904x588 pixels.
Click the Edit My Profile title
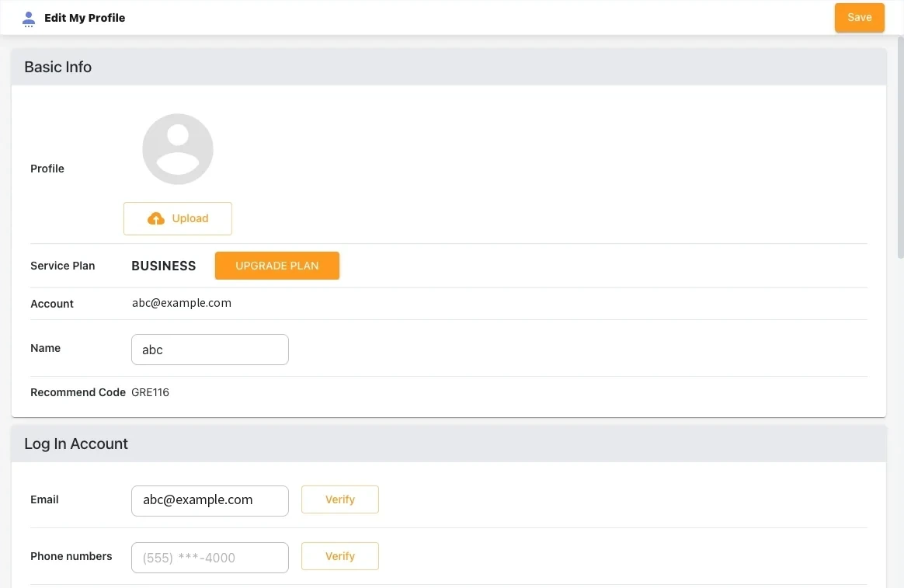click(x=85, y=18)
